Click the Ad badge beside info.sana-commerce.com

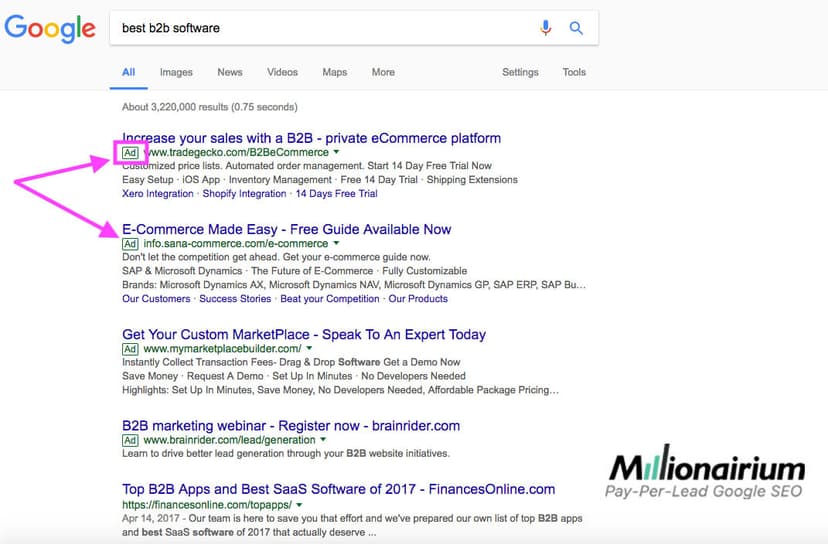click(130, 244)
